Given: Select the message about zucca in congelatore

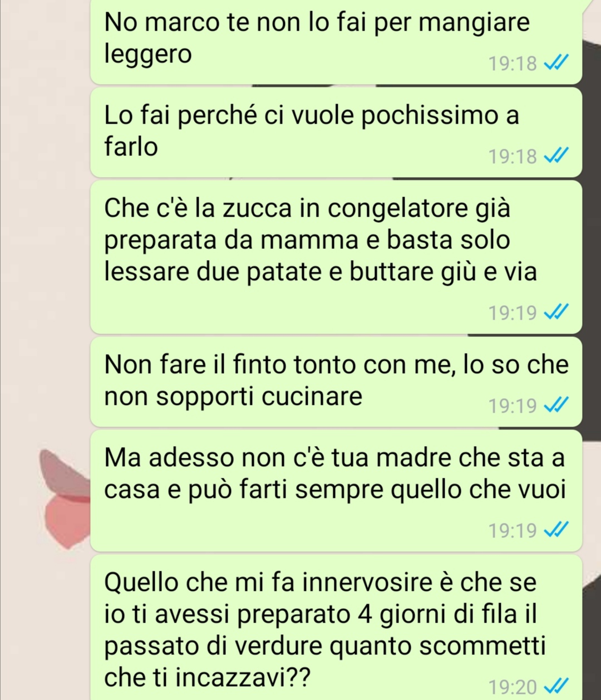Looking at the screenshot, I should [336, 257].
